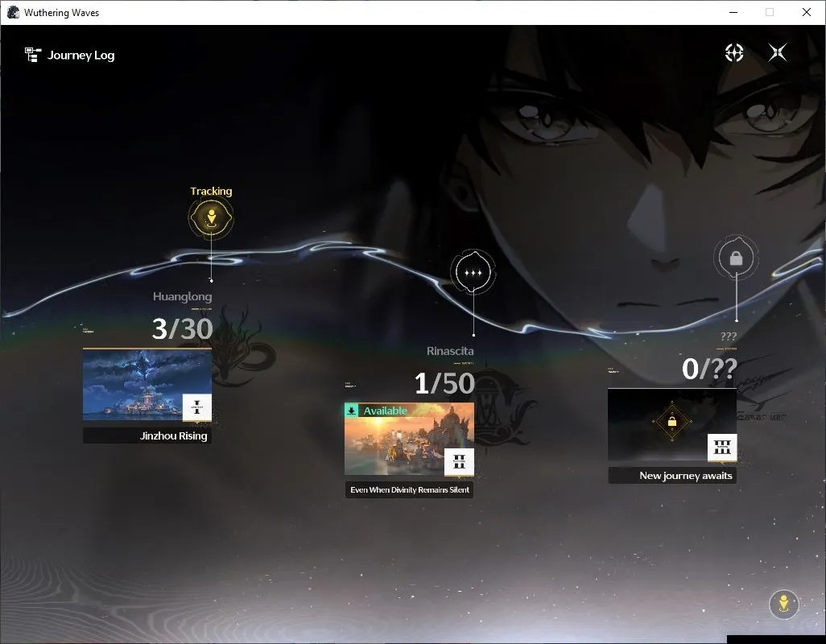Minimize the Wuthering Waves window
Viewport: 826px width, 644px height.
pyautogui.click(x=733, y=12)
